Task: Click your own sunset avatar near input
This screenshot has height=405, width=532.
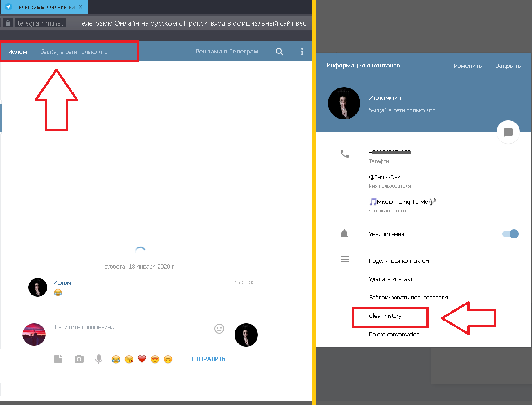Action: pos(34,335)
